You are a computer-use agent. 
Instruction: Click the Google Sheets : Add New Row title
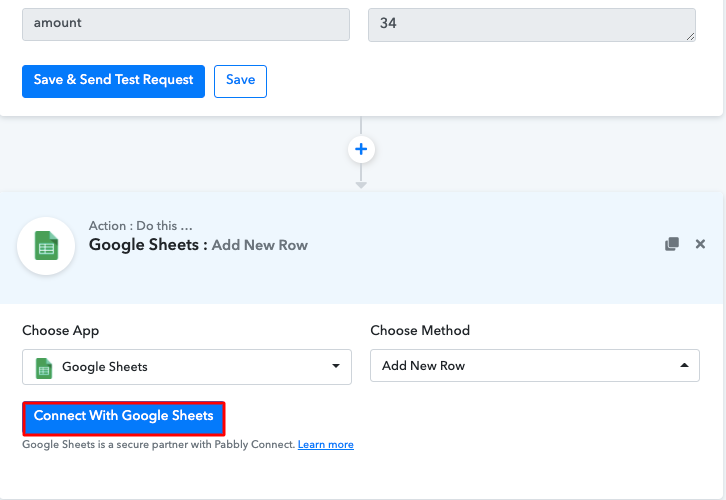point(198,245)
